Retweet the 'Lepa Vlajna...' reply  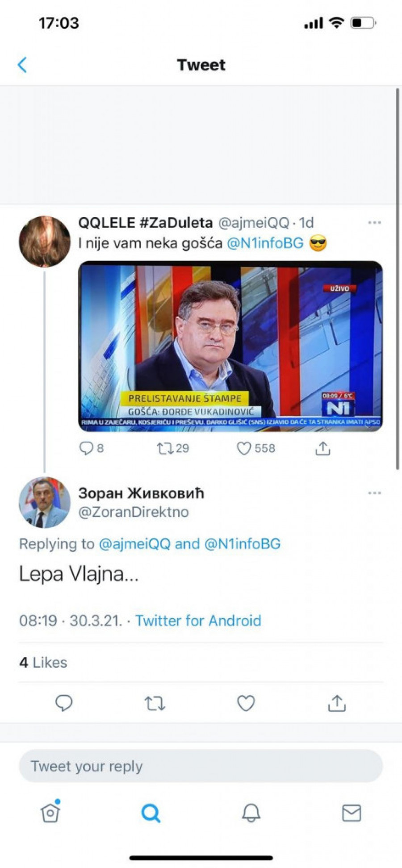click(x=155, y=704)
